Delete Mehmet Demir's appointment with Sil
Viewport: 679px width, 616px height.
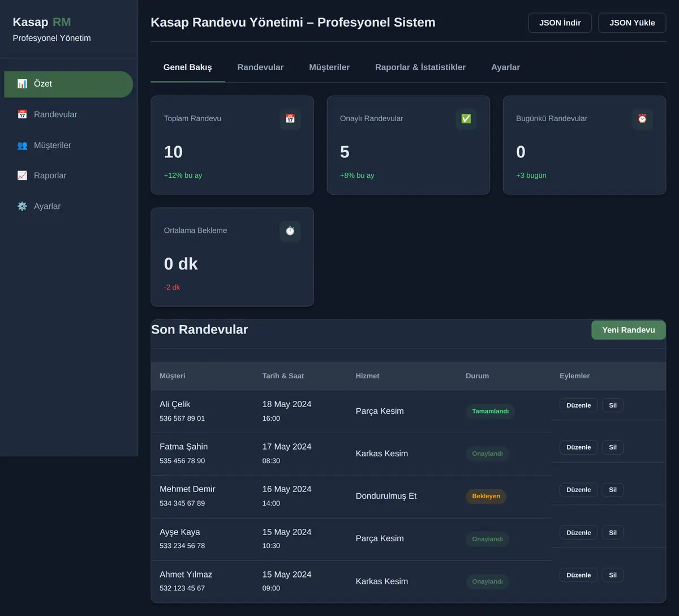[x=613, y=490]
